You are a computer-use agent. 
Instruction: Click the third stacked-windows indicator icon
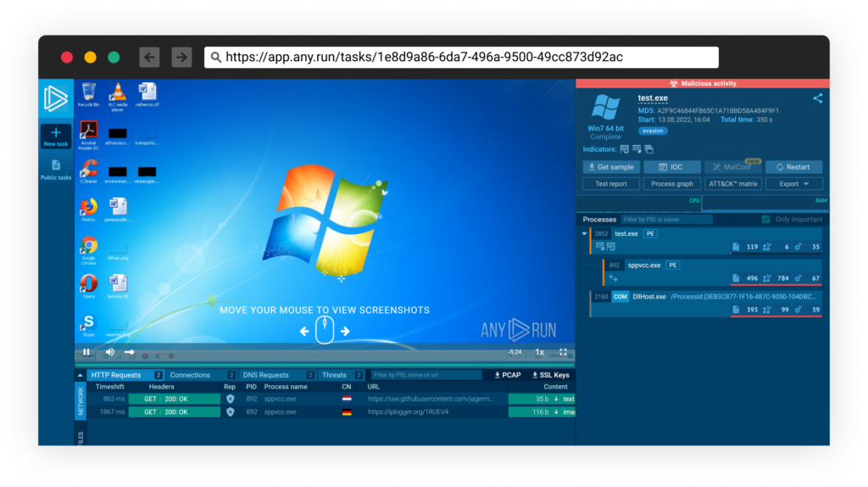click(648, 149)
